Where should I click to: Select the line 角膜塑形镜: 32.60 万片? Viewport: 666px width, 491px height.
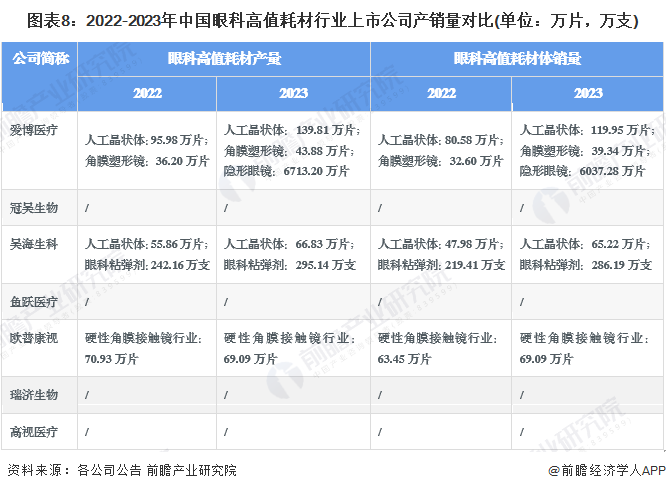(440, 161)
